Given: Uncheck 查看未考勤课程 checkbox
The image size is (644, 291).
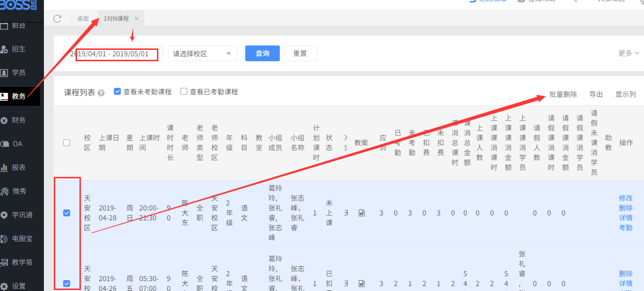Looking at the screenshot, I should 117,92.
